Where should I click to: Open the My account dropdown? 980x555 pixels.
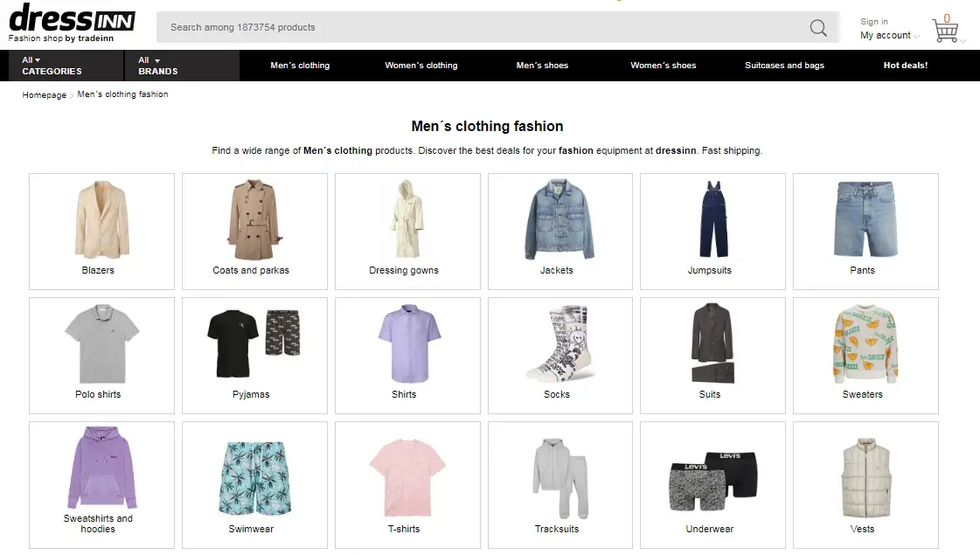coord(889,36)
